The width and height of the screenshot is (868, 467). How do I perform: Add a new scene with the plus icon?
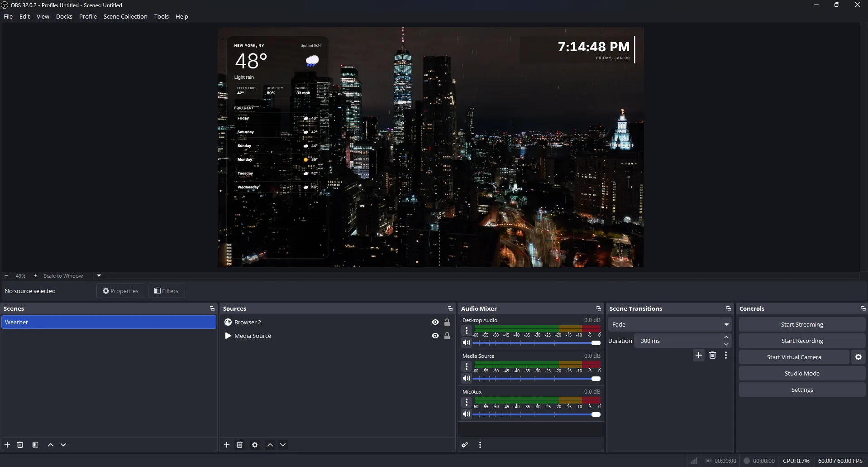click(7, 445)
